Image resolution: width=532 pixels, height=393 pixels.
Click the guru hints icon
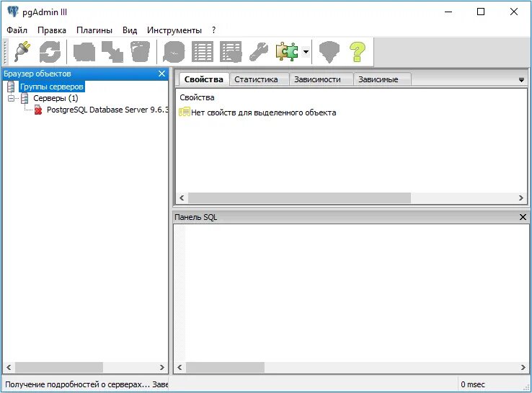tap(329, 52)
